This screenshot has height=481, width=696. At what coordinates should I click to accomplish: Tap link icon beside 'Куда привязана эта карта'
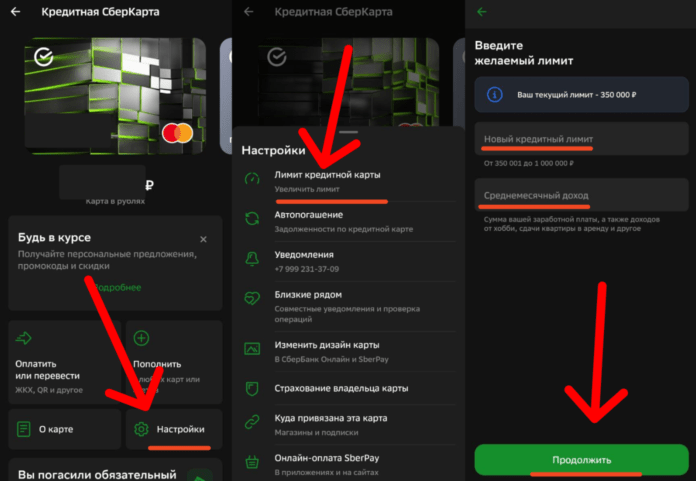click(252, 422)
